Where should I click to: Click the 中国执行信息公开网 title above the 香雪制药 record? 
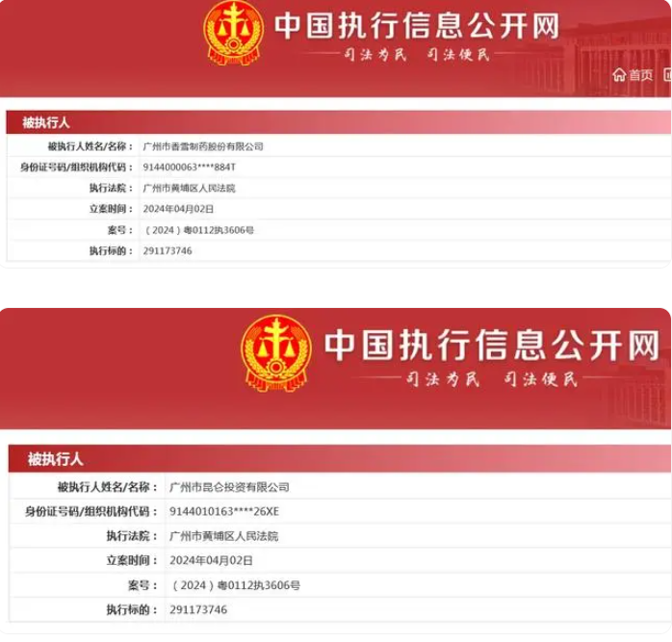tap(417, 26)
